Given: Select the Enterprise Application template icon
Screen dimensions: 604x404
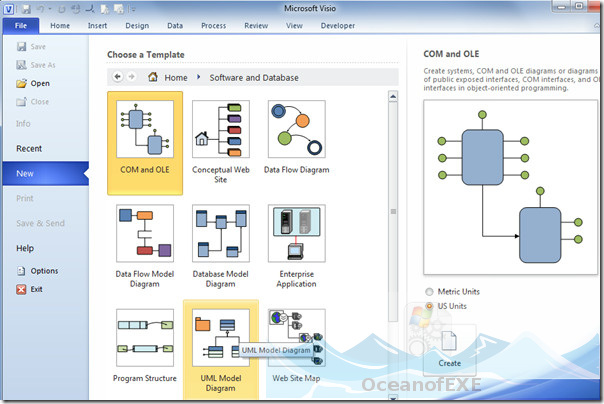Looking at the screenshot, I should [x=297, y=233].
